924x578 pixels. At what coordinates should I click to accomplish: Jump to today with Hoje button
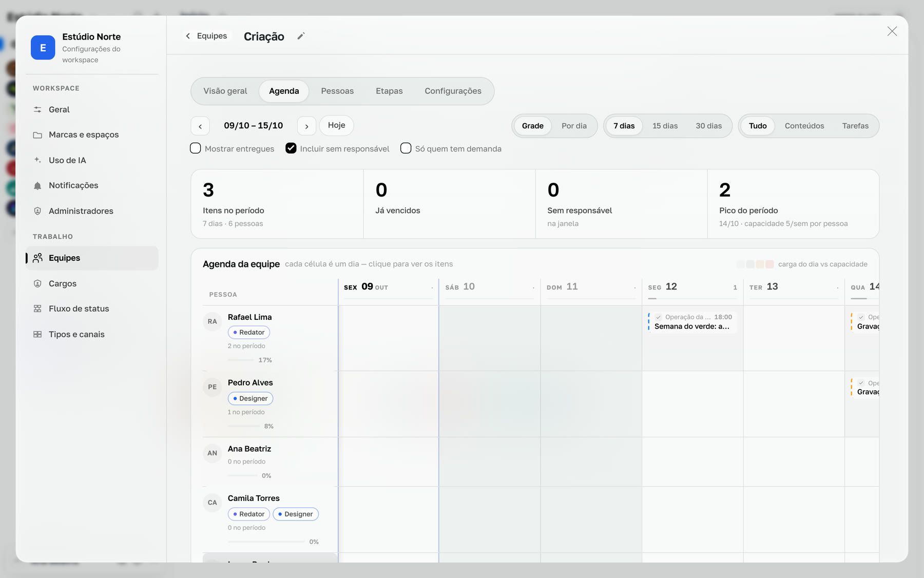pos(337,125)
